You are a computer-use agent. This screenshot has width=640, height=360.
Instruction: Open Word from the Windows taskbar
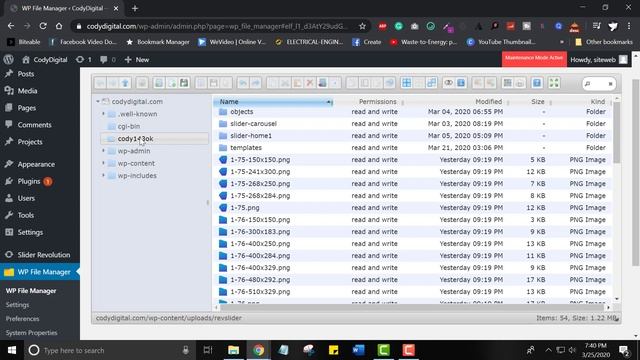click(x=358, y=350)
